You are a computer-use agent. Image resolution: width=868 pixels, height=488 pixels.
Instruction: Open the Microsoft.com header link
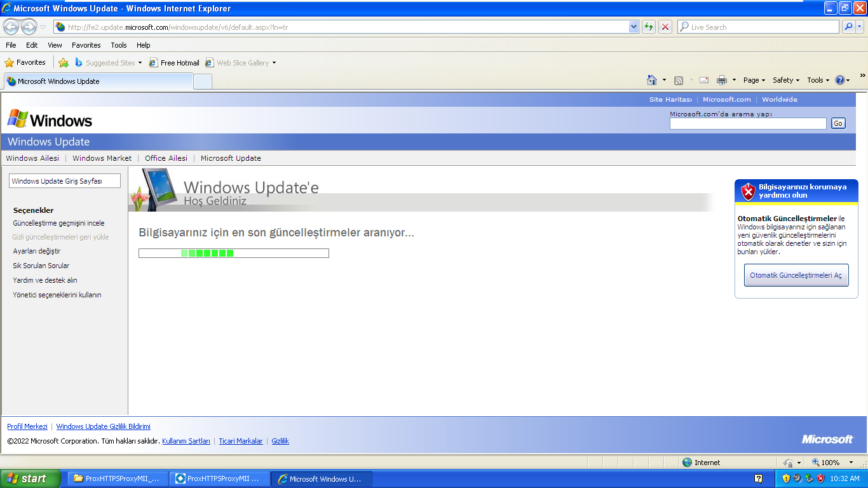coord(726,99)
